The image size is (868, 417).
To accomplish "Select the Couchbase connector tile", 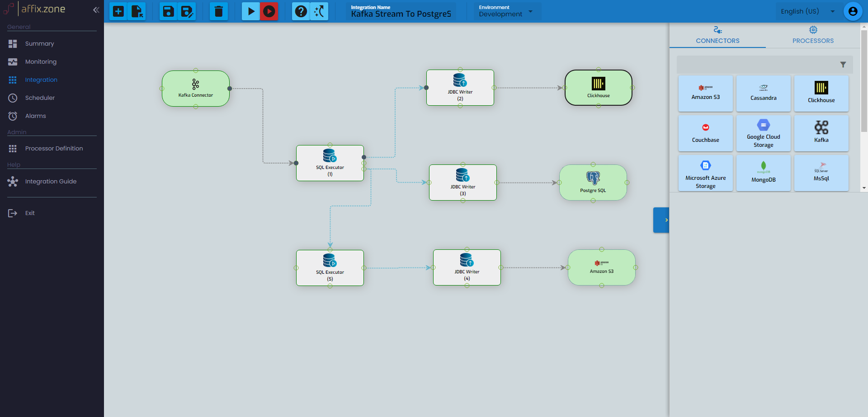I will 705,133.
